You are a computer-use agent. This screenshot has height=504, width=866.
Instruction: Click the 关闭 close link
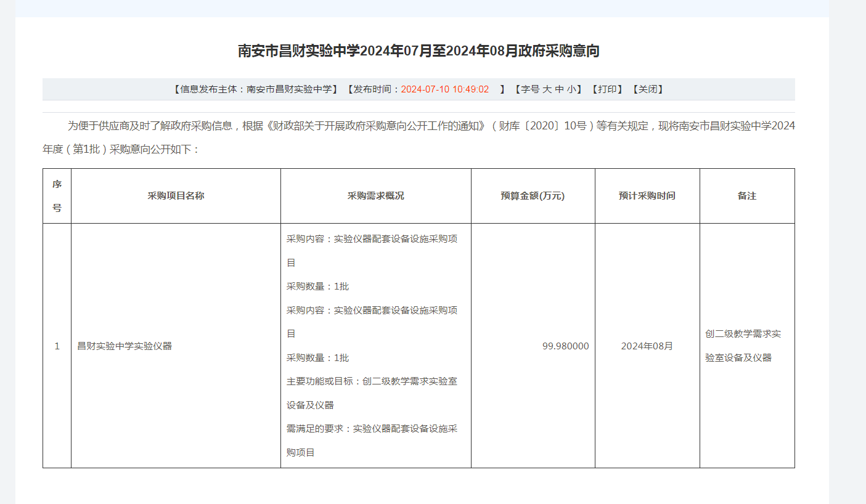coord(649,89)
